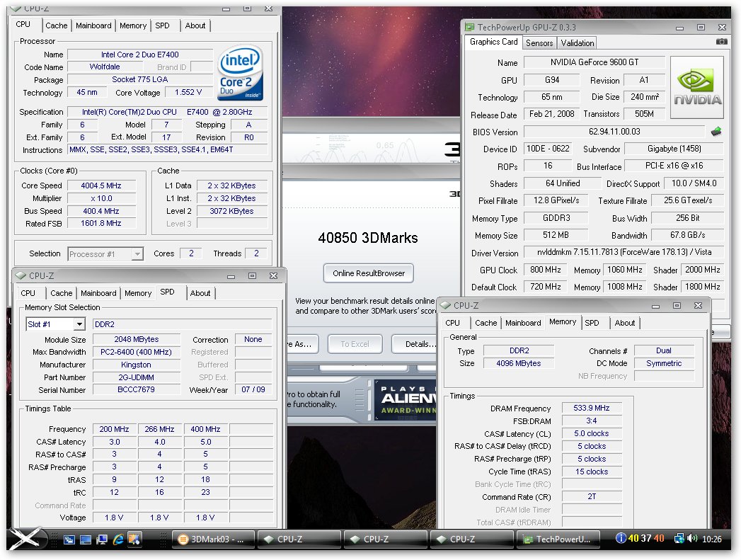Click the GPU Clock value 800 MHz
Screen dimensions: 741x560
coord(546,270)
